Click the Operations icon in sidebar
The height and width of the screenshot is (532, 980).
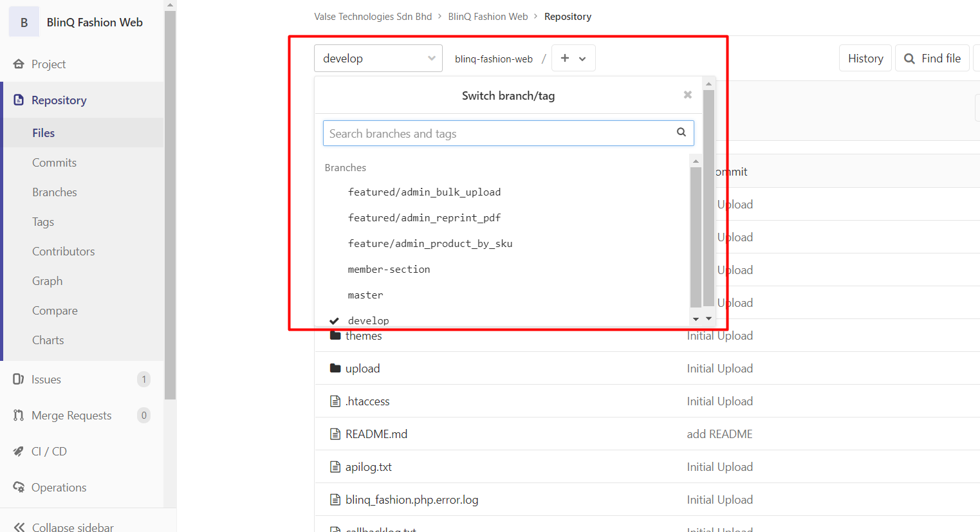[x=19, y=488]
